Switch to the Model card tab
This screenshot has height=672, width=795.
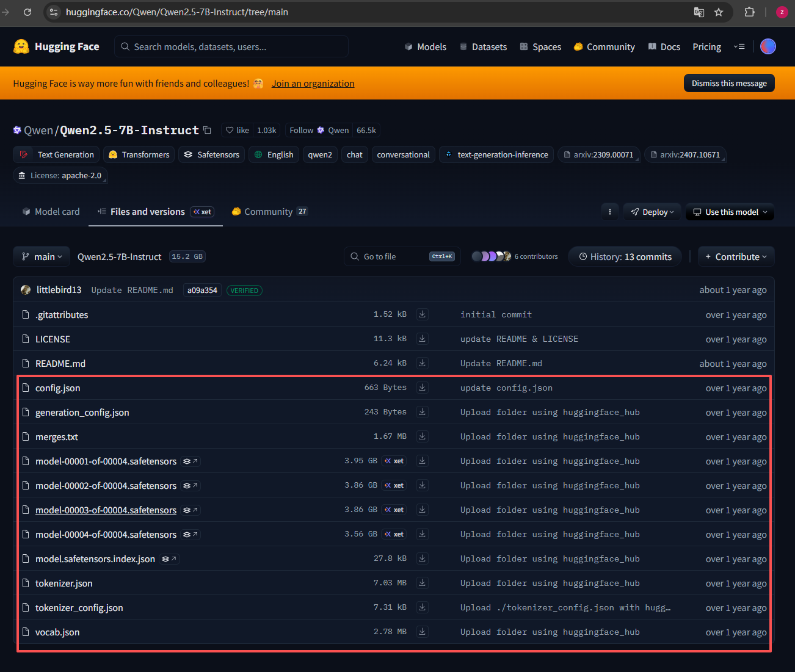pyautogui.click(x=51, y=212)
